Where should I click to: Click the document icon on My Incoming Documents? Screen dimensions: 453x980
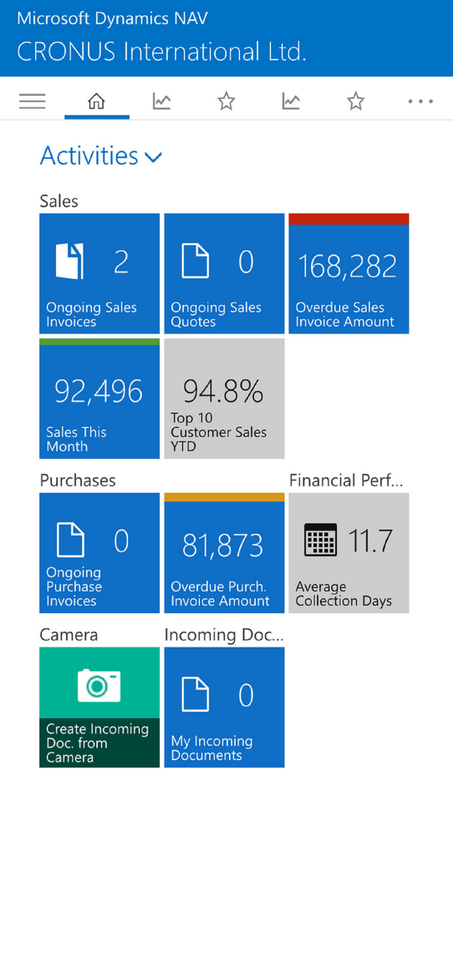195,694
